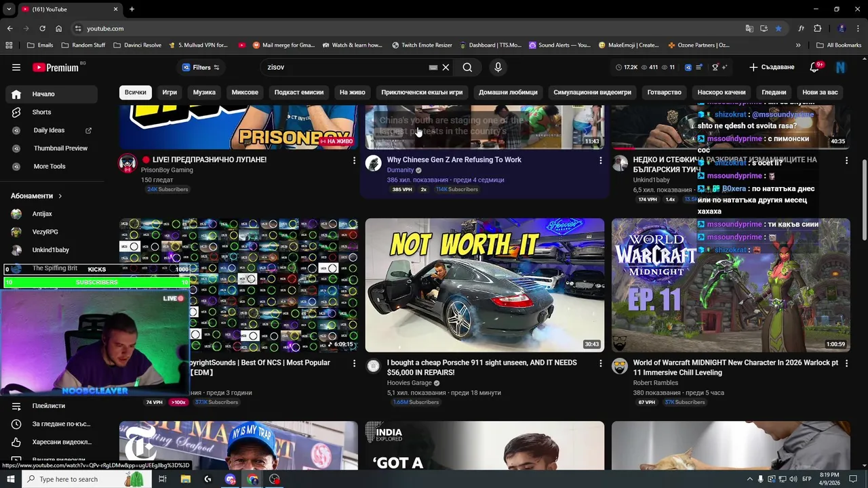Select the Домашни любимци chip

coord(508,92)
